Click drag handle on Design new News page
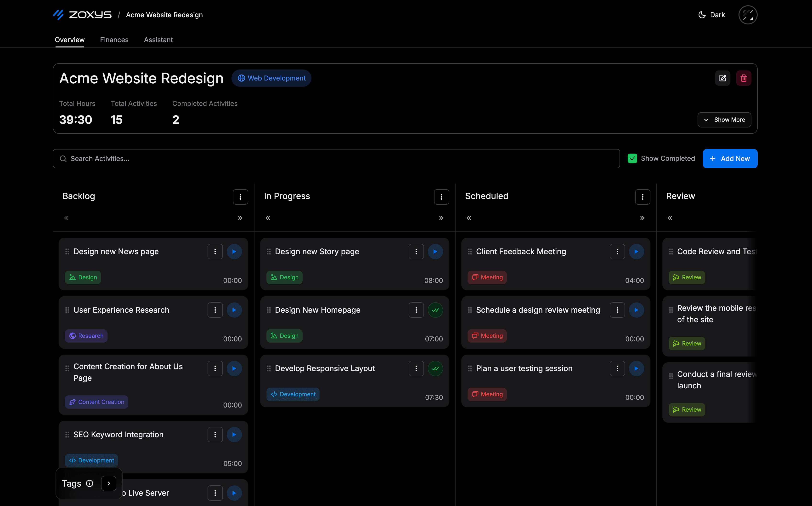 tap(67, 251)
